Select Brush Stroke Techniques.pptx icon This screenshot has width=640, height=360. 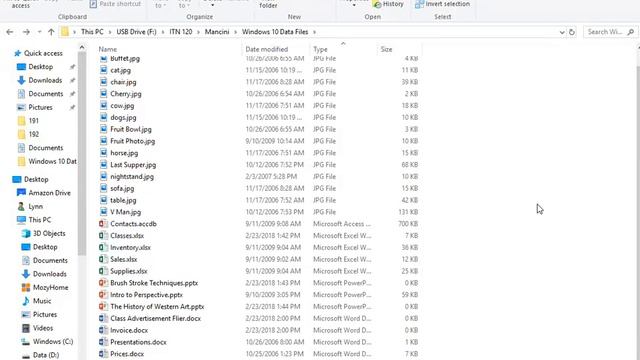103,283
